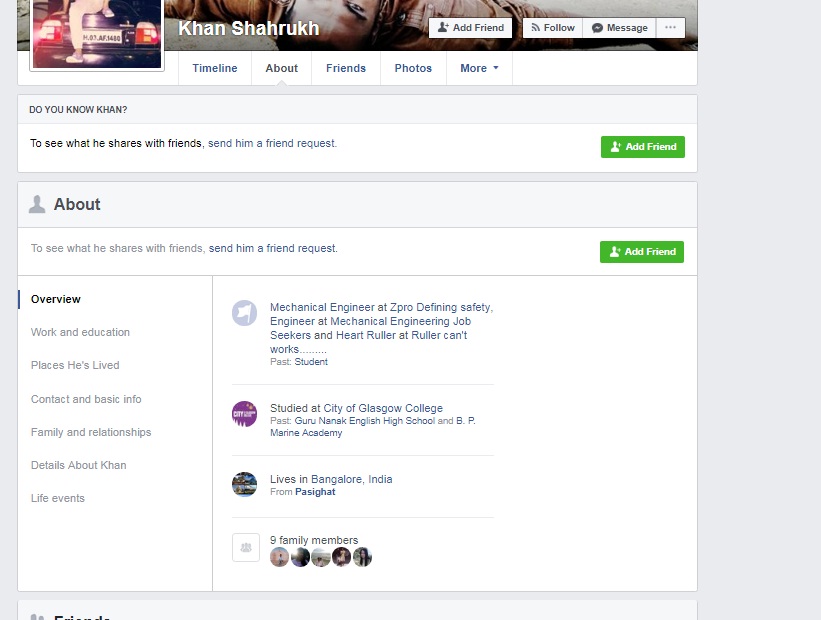Select Overview in About sidebar

(56, 299)
